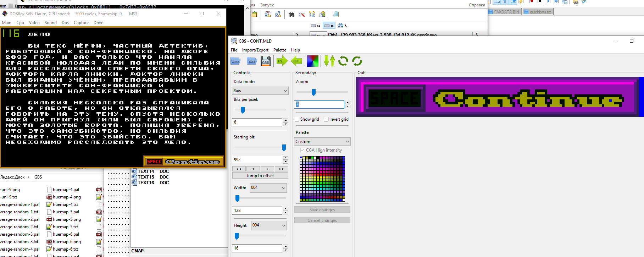Image resolution: width=644 pixels, height=257 pixels.
Task: Open the Import/Export menu
Action: tap(255, 50)
